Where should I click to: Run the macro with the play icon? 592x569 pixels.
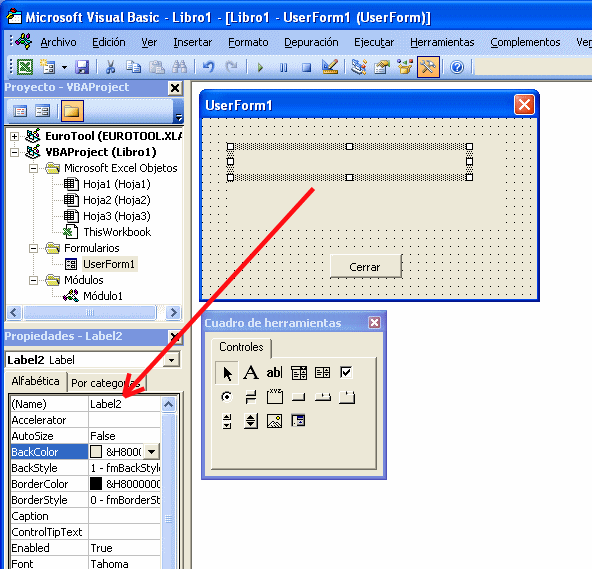pyautogui.click(x=260, y=68)
